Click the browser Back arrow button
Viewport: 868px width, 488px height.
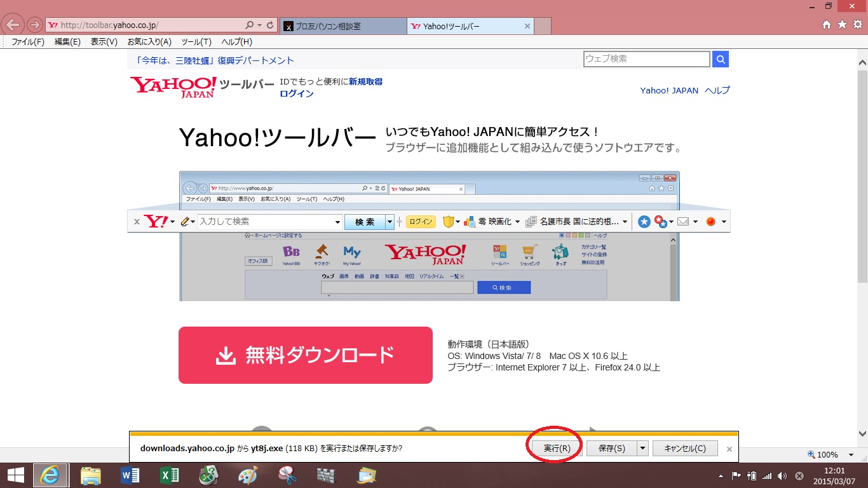point(13,25)
